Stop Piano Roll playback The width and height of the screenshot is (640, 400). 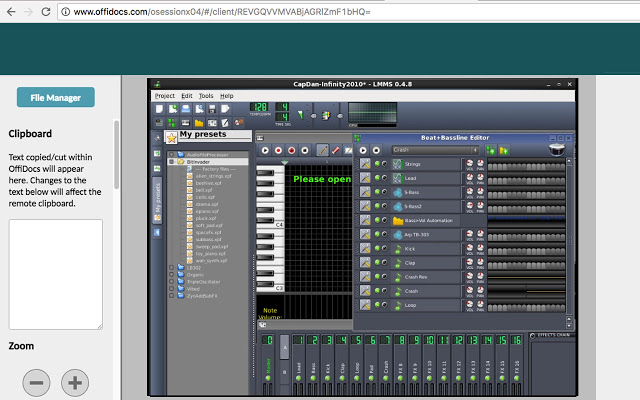coord(304,150)
